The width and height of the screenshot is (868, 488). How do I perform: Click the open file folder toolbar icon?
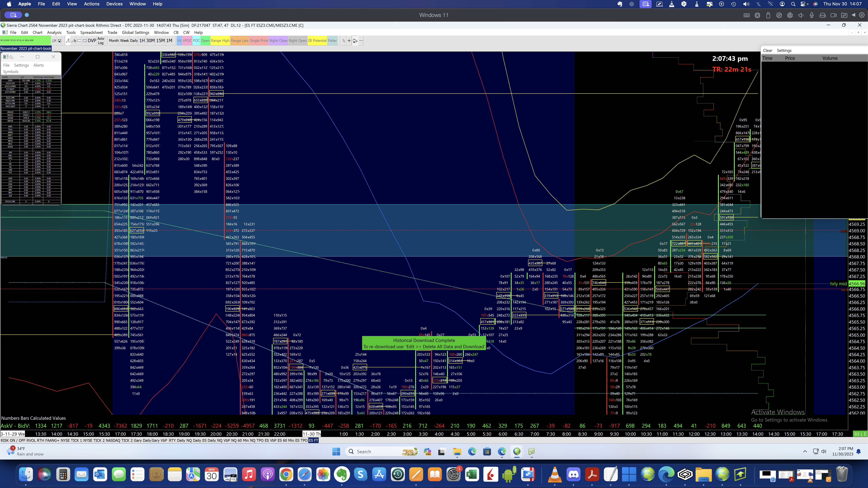click(x=54, y=41)
